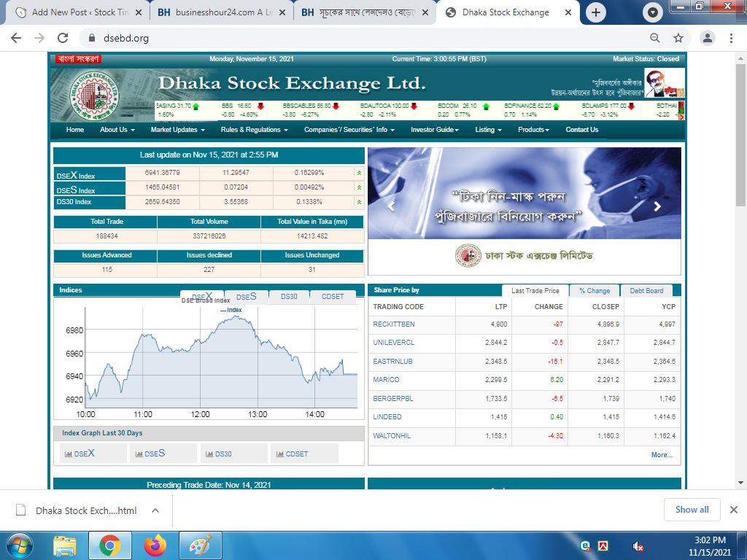Select the DSEX tab in Indices
Viewport: 747px width, 560px height.
202,296
